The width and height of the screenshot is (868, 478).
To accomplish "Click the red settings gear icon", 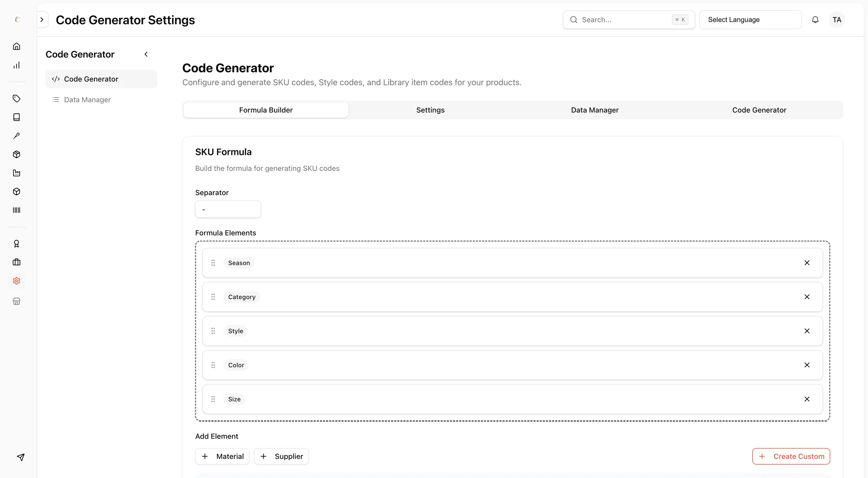I will pyautogui.click(x=17, y=281).
